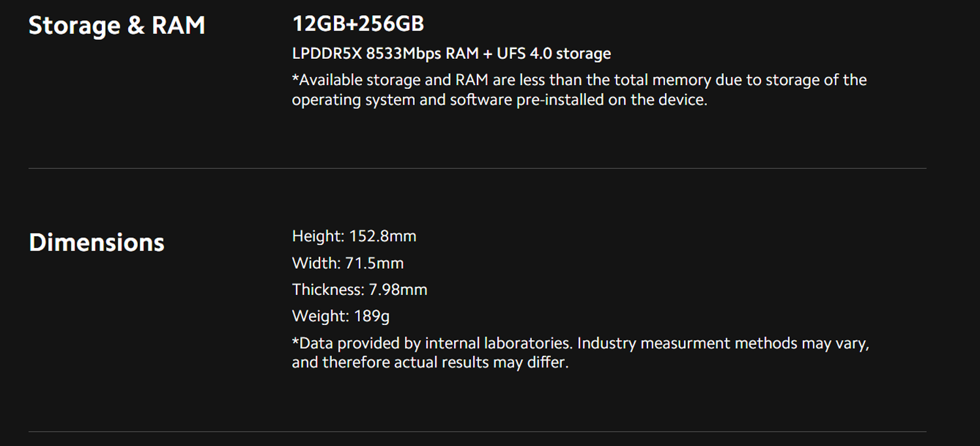Select the LPDDR5X 8533Mbps RAM line

(x=451, y=53)
